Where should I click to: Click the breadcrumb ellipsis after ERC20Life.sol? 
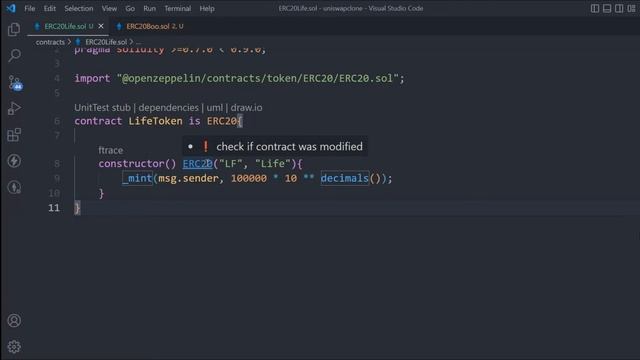139,42
